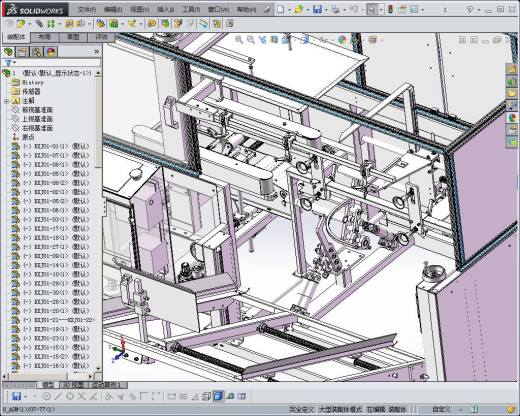Screen dimensions: 520x416
Task: Open the ConfigurationManager tab icon
Action: (37, 52)
